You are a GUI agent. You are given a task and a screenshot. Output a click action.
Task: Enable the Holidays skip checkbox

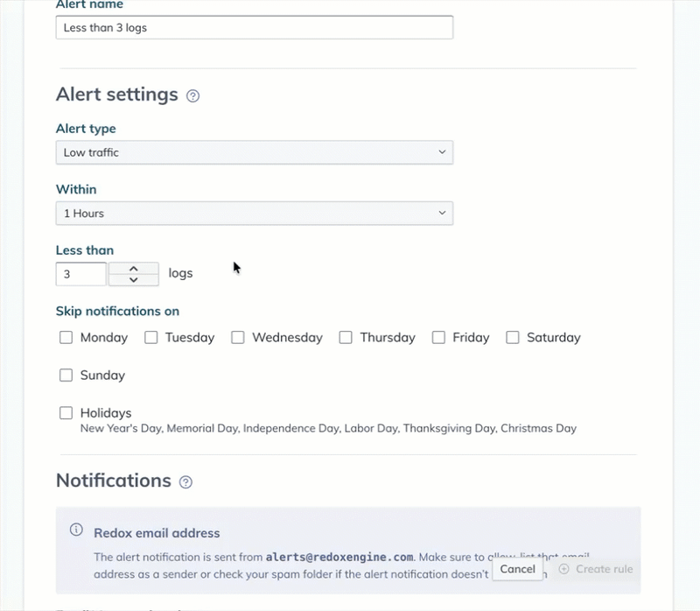pyautogui.click(x=66, y=412)
